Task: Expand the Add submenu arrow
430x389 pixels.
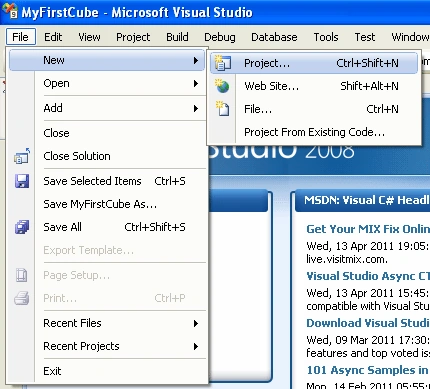Action: click(196, 108)
